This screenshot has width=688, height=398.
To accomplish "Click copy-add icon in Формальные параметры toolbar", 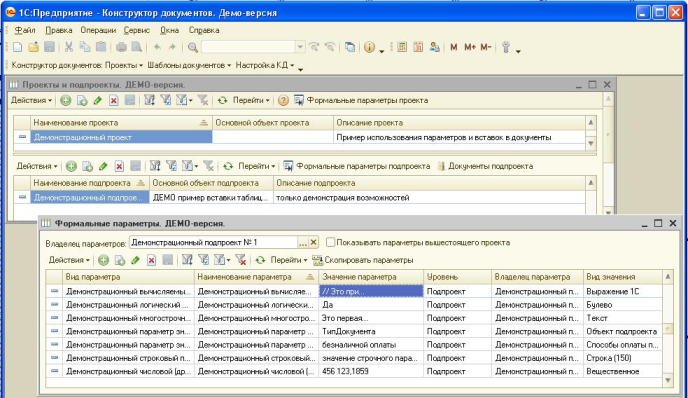I will click(x=119, y=260).
